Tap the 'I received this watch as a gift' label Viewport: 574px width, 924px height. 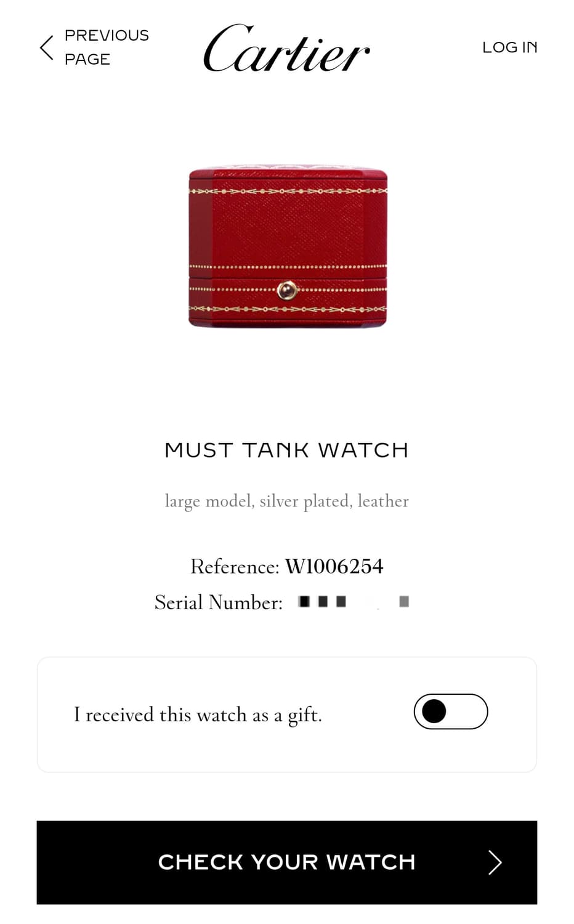click(x=198, y=715)
